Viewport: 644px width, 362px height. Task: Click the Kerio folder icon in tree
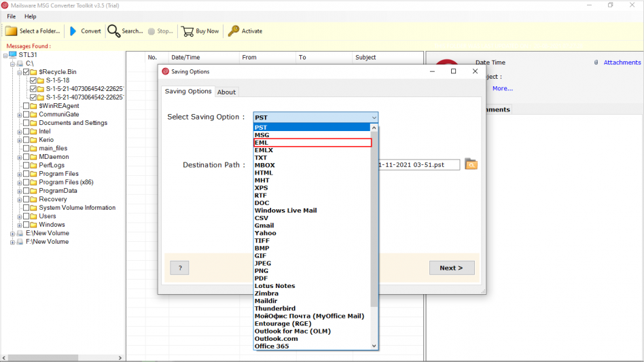point(34,140)
